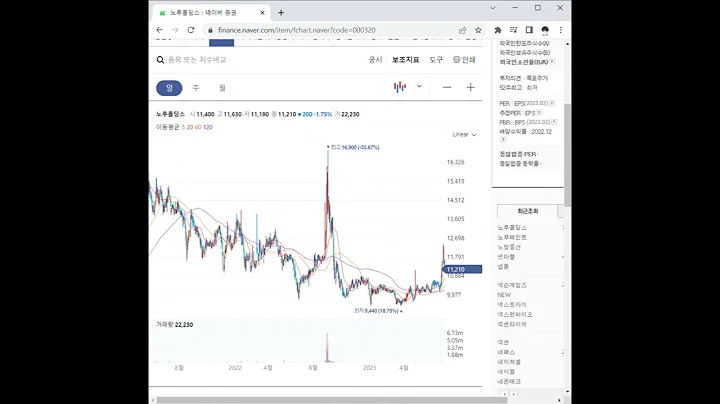Click the browser address bar URL
This screenshot has width=720, height=404.
[297, 30]
